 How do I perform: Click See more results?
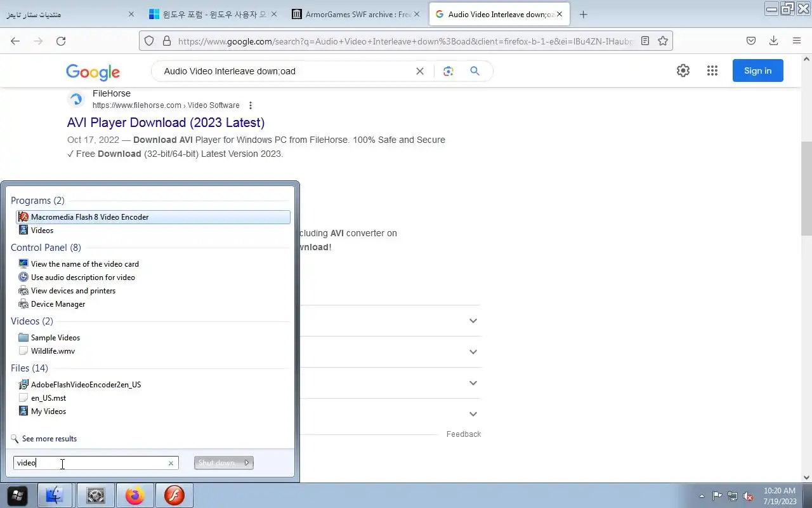pyautogui.click(x=49, y=439)
